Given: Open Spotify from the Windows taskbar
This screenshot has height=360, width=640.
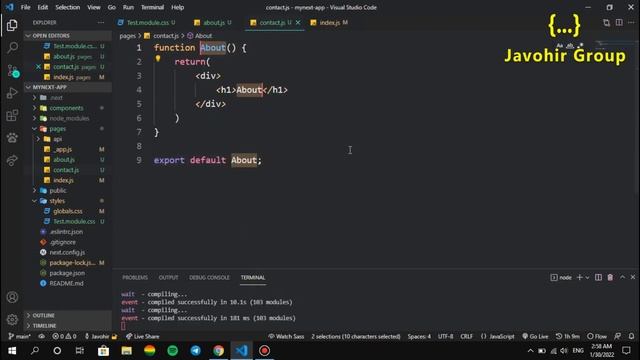Looking at the screenshot, I should pos(173,351).
